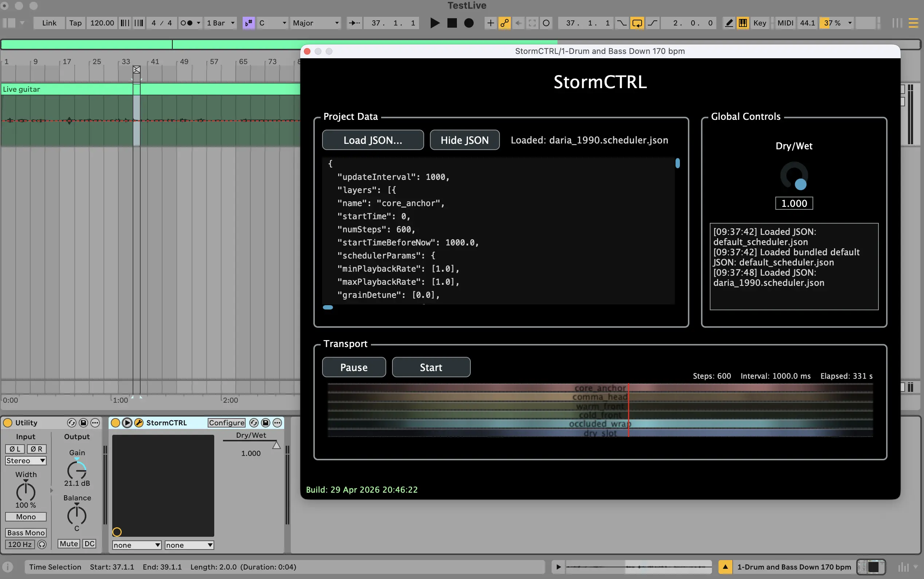Viewport: 924px width, 579px height.
Task: Toggle the Mono button in Utility
Action: [x=26, y=517]
